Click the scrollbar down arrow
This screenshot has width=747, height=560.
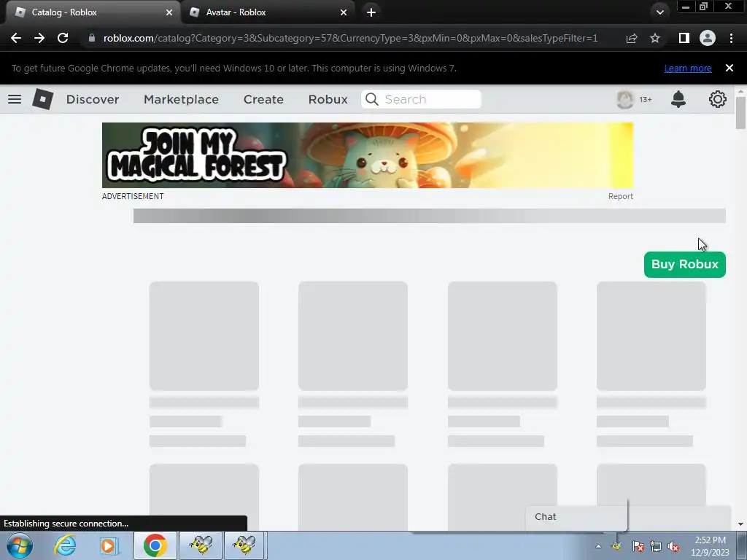point(740,524)
